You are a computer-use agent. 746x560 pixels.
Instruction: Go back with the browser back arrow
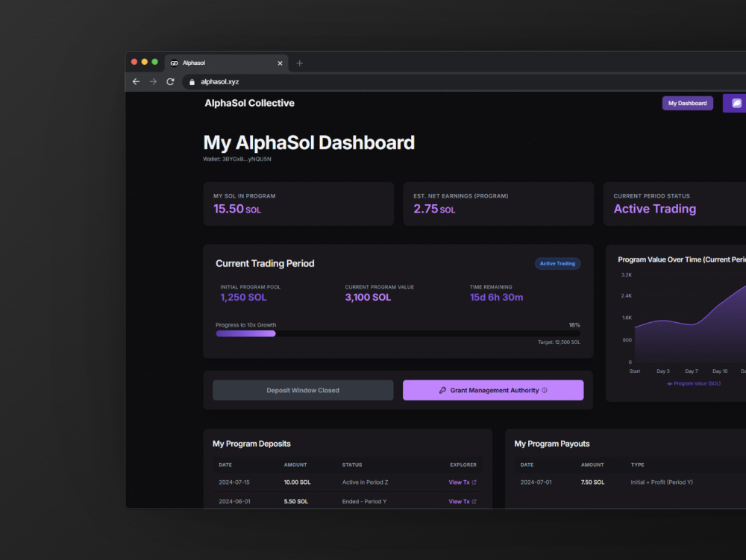[x=136, y=82]
